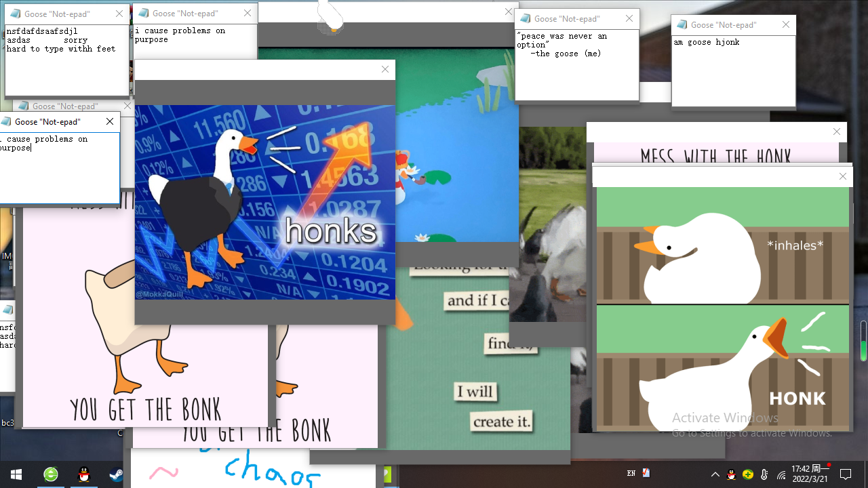Click the green plus tray icon
Screen dimensions: 868x488
click(747, 474)
